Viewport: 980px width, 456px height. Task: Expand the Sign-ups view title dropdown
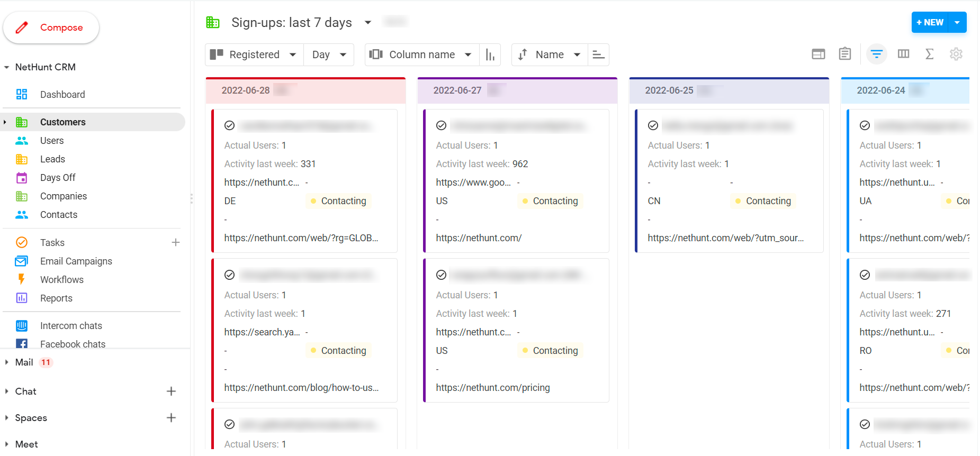click(368, 23)
